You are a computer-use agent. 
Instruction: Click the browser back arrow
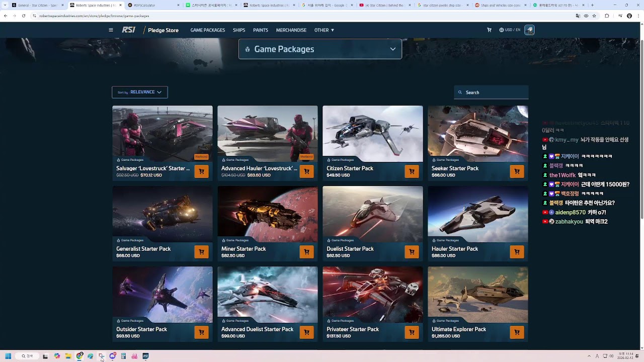click(x=6, y=16)
